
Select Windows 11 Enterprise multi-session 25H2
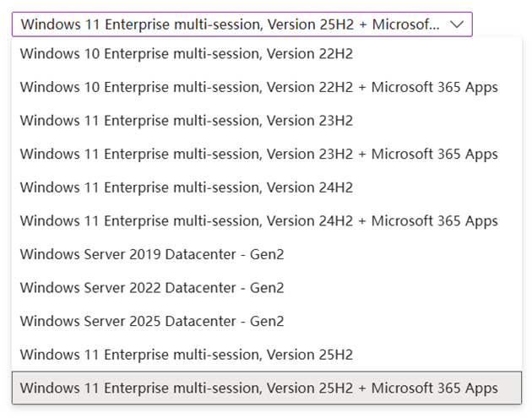coord(187,355)
